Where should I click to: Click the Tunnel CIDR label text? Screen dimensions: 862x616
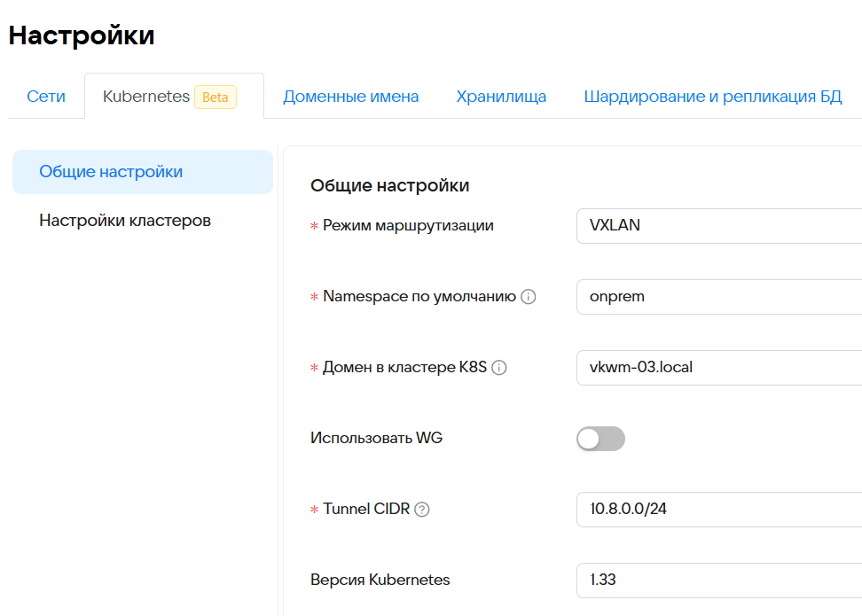click(x=366, y=509)
